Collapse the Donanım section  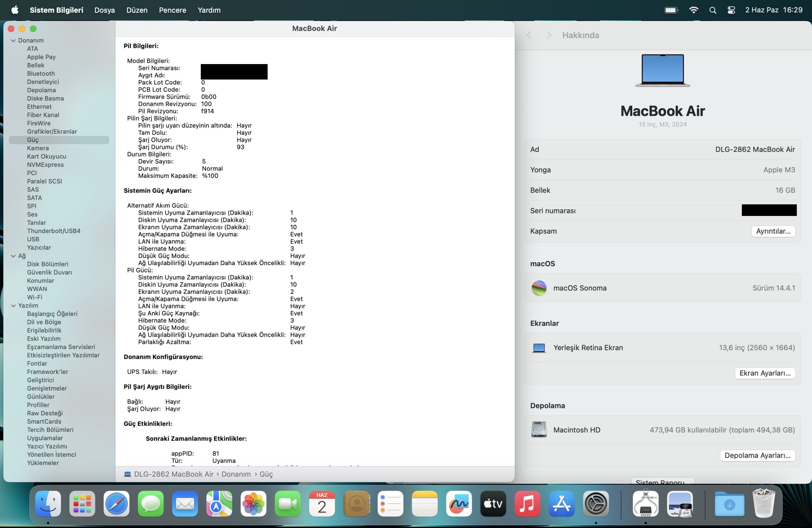pos(13,40)
